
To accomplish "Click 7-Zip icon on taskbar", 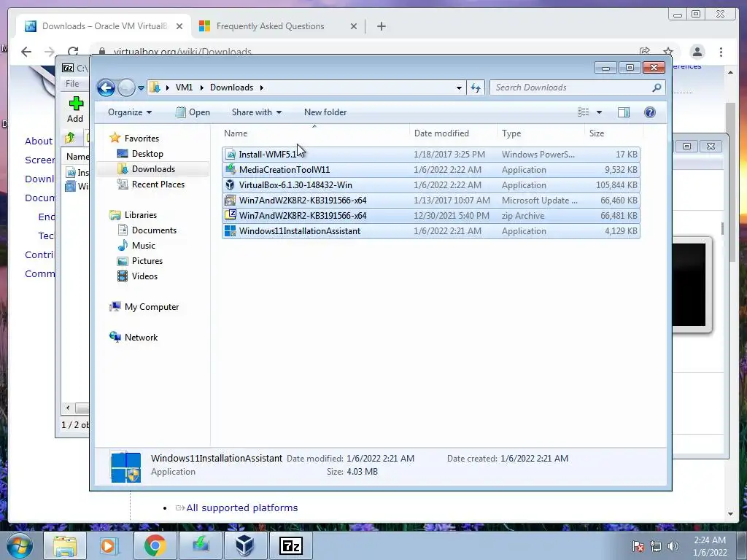I will point(290,545).
